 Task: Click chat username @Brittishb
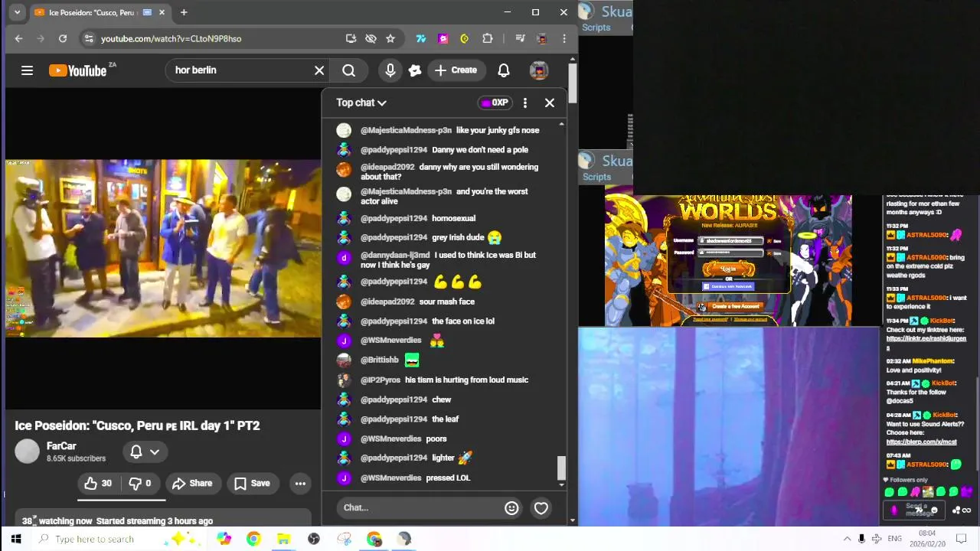pyautogui.click(x=379, y=360)
